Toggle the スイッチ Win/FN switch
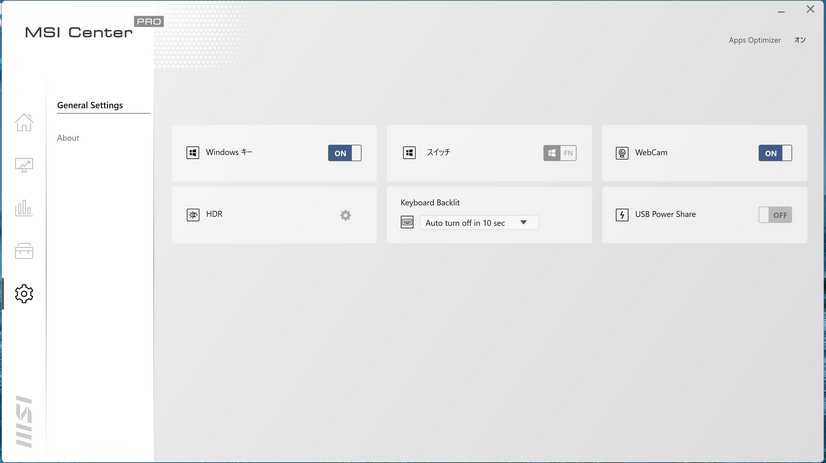The width and height of the screenshot is (826, 463). (x=560, y=153)
